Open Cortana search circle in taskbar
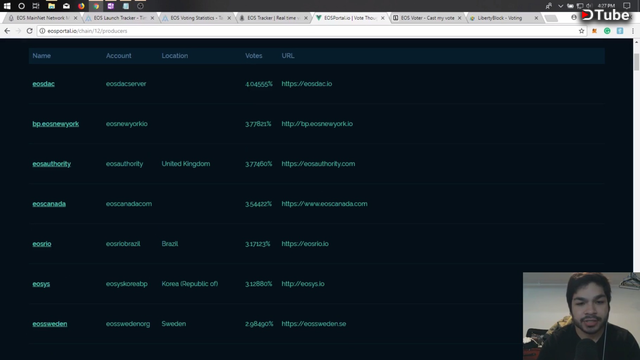Viewport: 640px width, 360px height. click(x=21, y=6)
